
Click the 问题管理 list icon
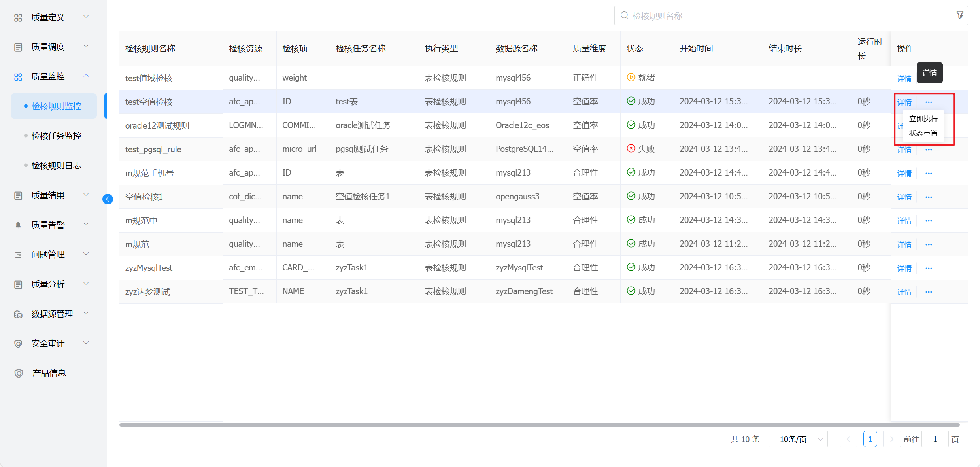coord(18,255)
